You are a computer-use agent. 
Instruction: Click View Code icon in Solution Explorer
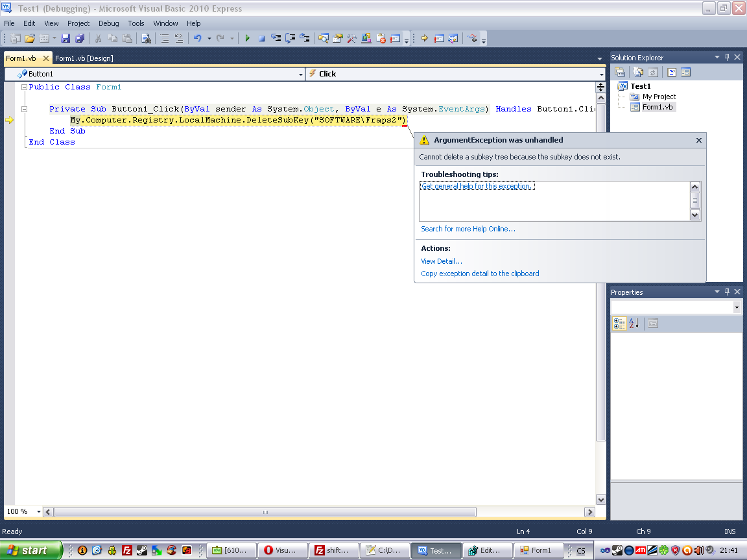pyautogui.click(x=672, y=73)
